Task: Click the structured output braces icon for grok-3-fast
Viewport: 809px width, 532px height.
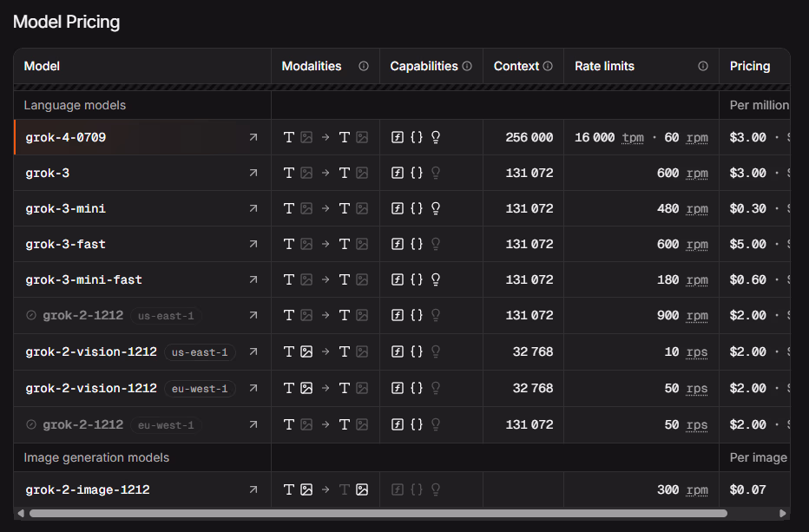Action: [417, 244]
